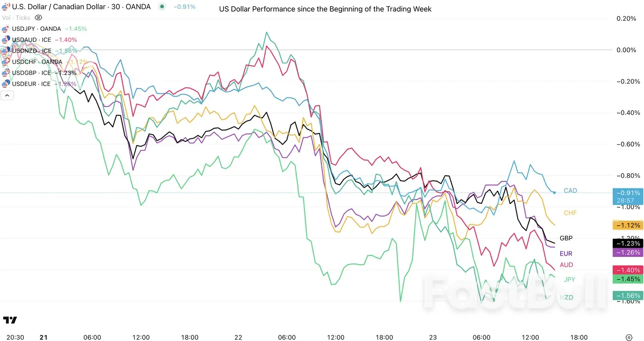Toggle Vol Ticks indicator visibility eye
Screen dimensions: 644x341
(39, 18)
